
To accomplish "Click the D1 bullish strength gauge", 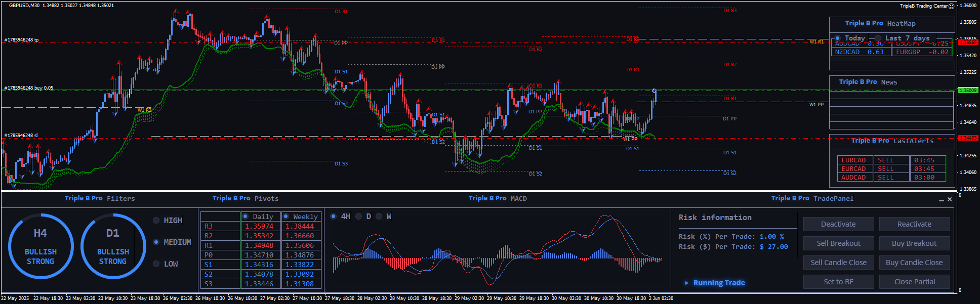I will (113, 246).
